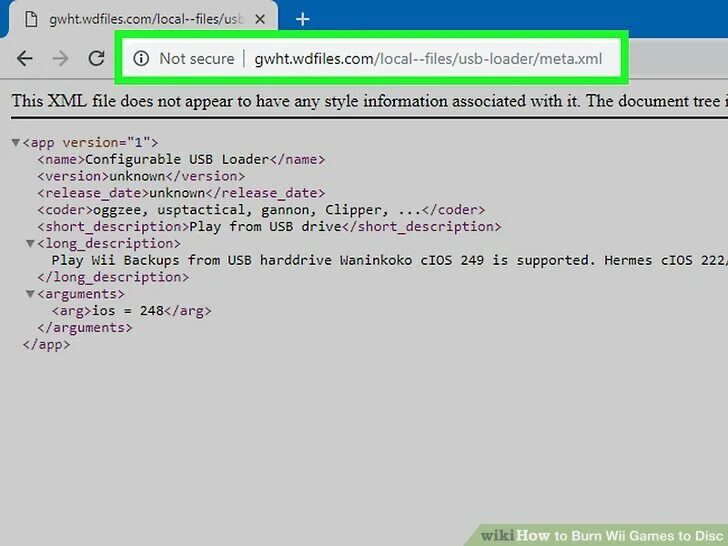Collapse the app version node

(x=16, y=142)
